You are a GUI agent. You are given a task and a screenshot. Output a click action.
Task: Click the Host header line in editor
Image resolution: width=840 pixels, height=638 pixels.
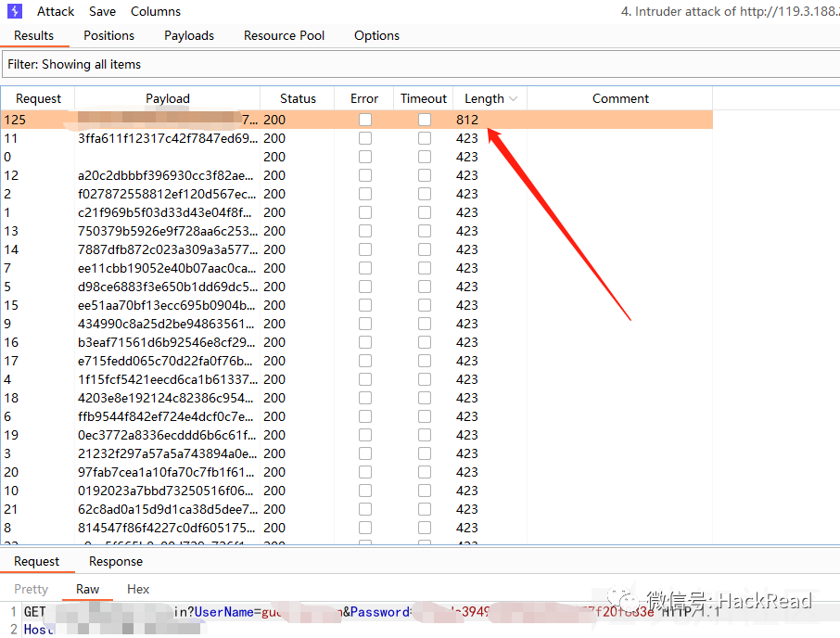[113, 630]
